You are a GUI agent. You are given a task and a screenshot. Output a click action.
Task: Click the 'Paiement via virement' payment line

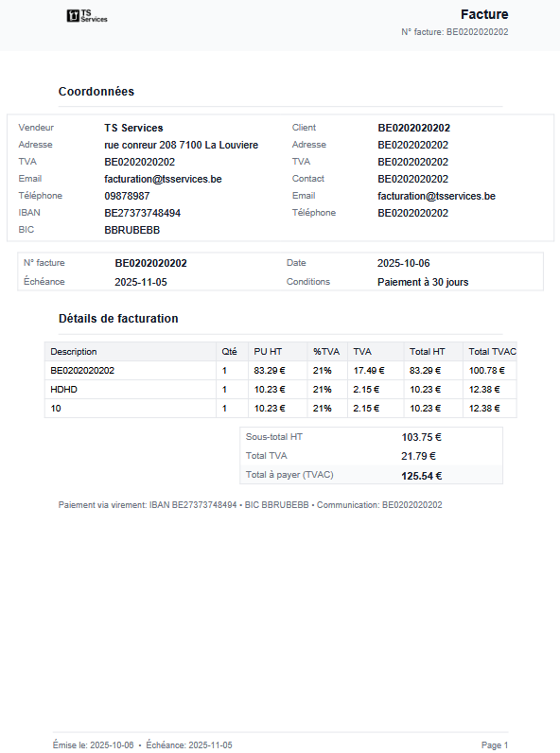251,505
